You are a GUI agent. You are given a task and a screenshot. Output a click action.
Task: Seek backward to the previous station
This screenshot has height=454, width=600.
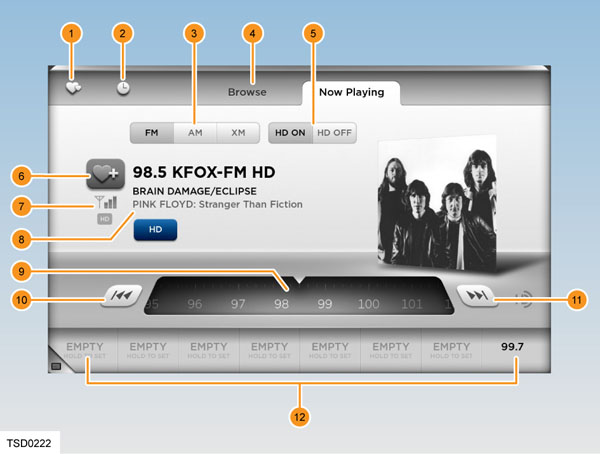[x=119, y=296]
